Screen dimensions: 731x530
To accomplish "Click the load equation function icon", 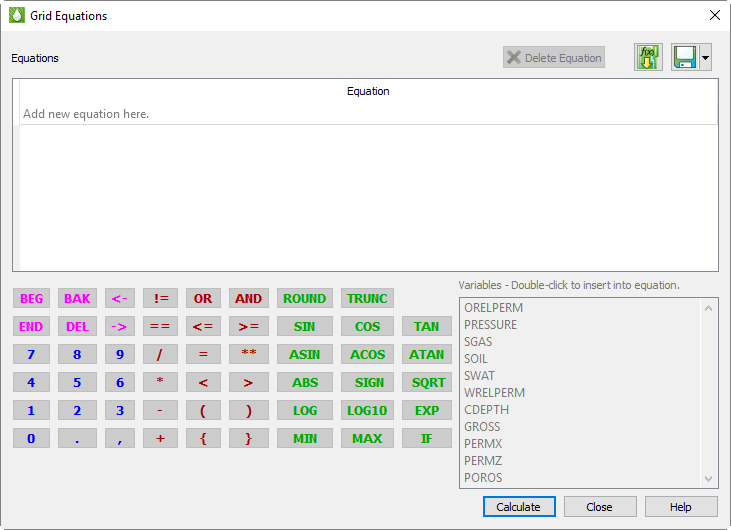I will [x=648, y=58].
